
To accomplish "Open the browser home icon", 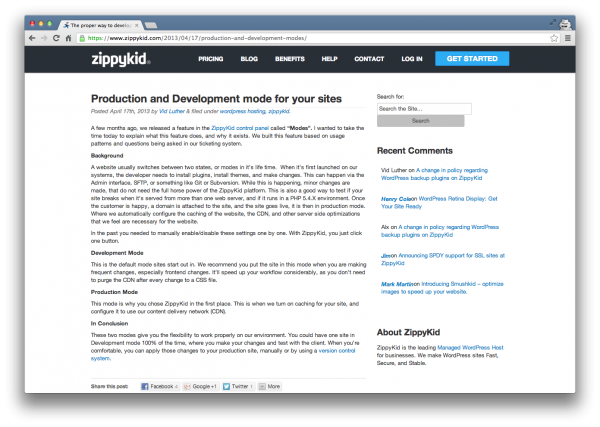I will [x=68, y=38].
